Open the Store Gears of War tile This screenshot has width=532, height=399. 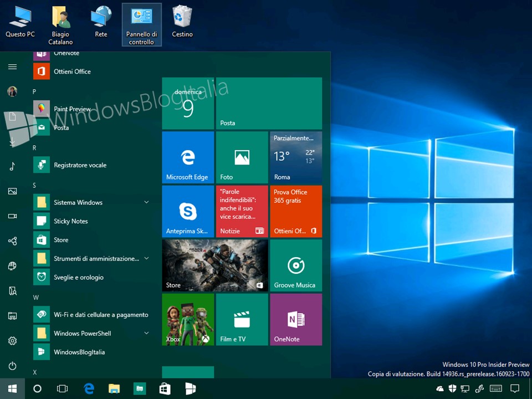coord(215,265)
